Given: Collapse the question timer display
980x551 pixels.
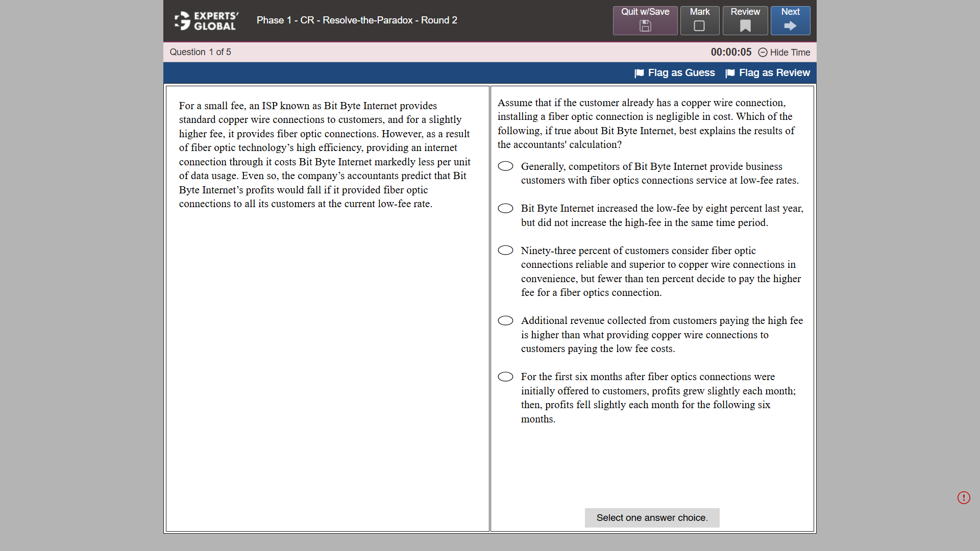Looking at the screenshot, I should [783, 53].
